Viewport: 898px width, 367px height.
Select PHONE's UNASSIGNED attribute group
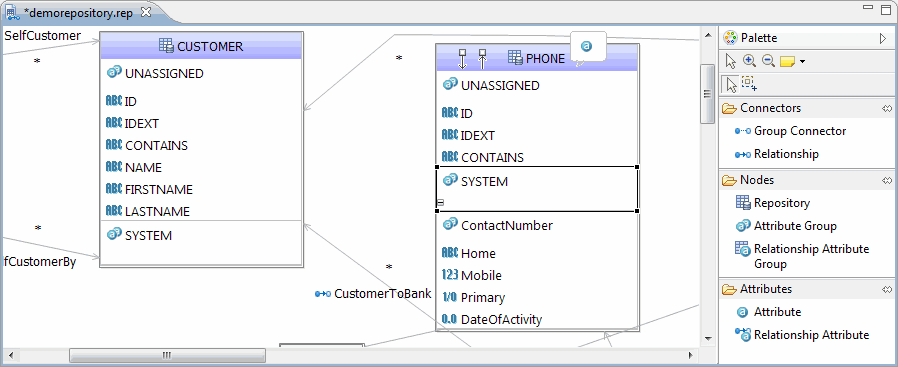[x=491, y=85]
